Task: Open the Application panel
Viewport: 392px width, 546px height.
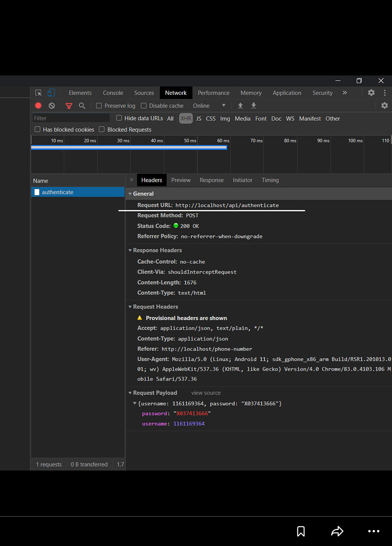Action: (x=287, y=93)
